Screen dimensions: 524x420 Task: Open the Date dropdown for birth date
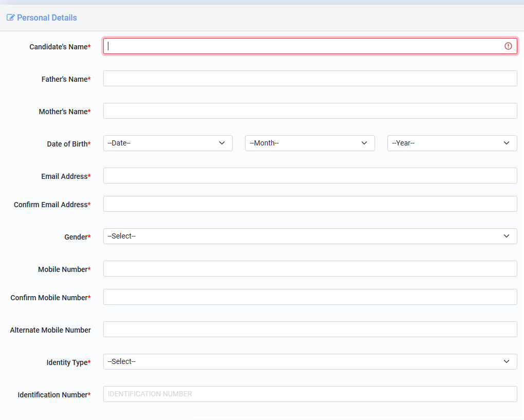pyautogui.click(x=167, y=143)
